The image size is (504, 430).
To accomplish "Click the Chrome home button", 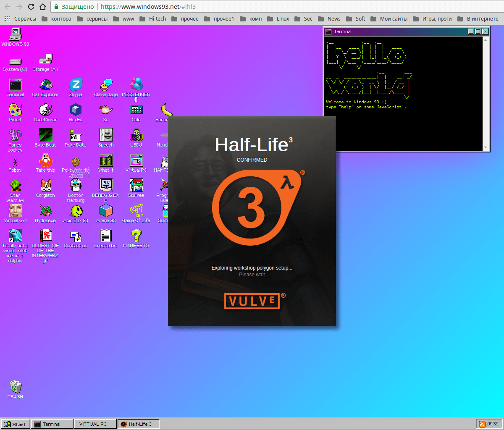I will (x=43, y=7).
